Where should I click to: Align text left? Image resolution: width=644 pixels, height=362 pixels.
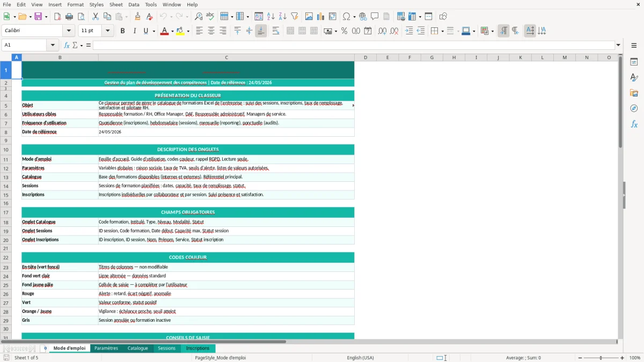[x=200, y=31]
